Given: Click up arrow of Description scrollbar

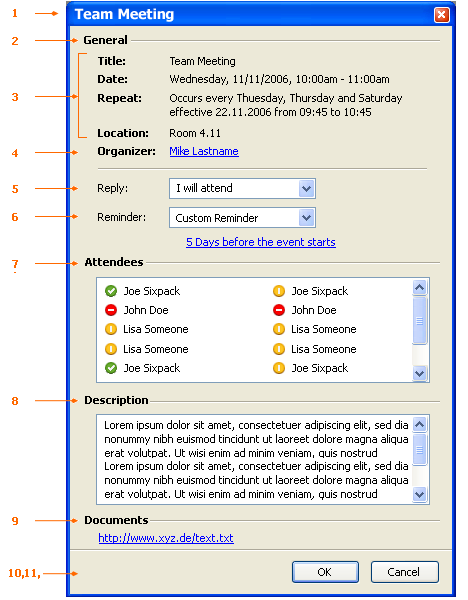Looking at the screenshot, I should (420, 424).
